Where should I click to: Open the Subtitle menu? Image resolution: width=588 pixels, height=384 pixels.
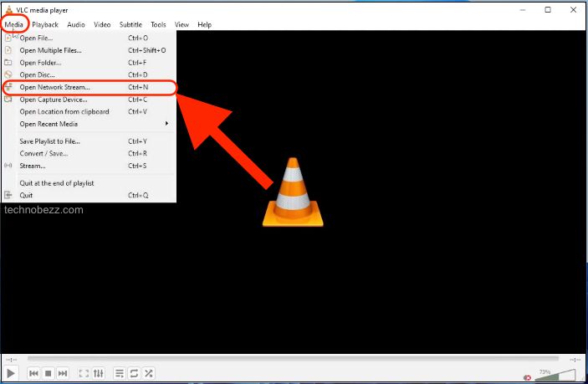(130, 24)
